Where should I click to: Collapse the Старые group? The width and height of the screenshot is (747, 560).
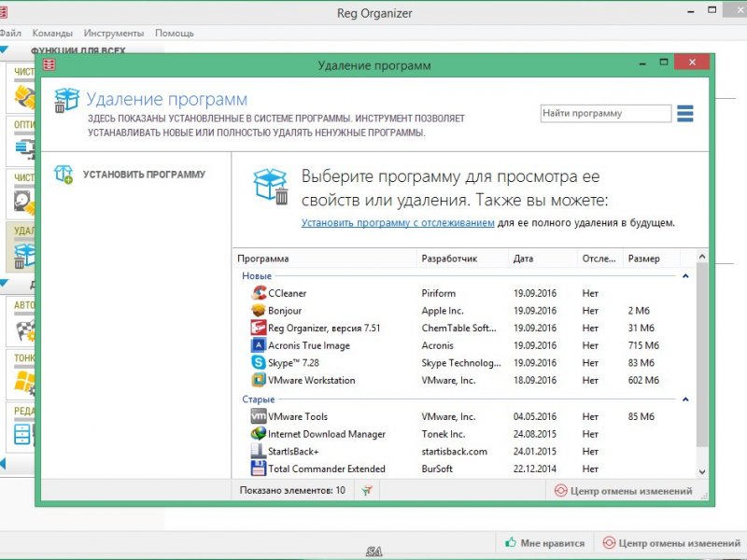pyautogui.click(x=685, y=399)
